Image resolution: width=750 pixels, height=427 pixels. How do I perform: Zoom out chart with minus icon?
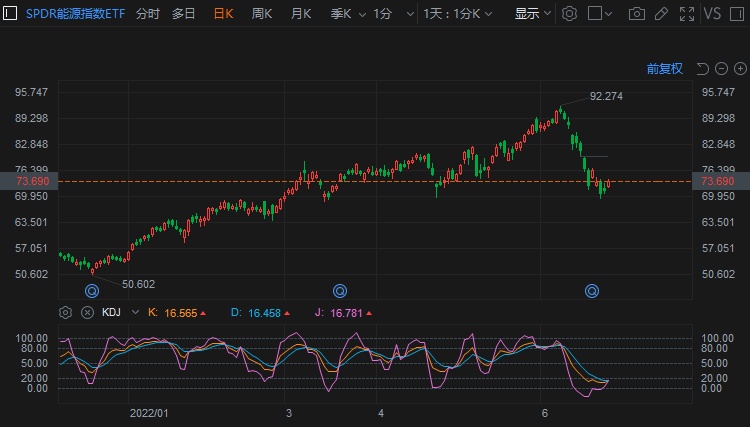(720, 69)
